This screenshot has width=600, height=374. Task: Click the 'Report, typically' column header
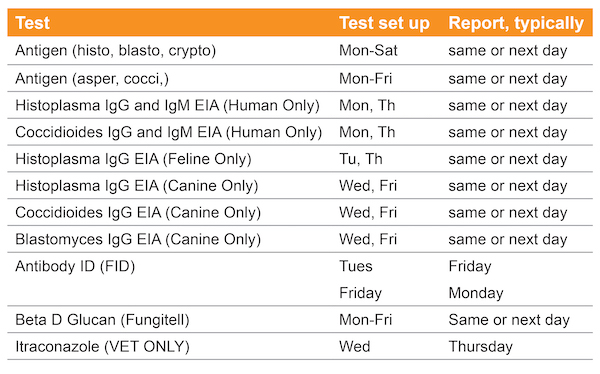click(x=516, y=23)
